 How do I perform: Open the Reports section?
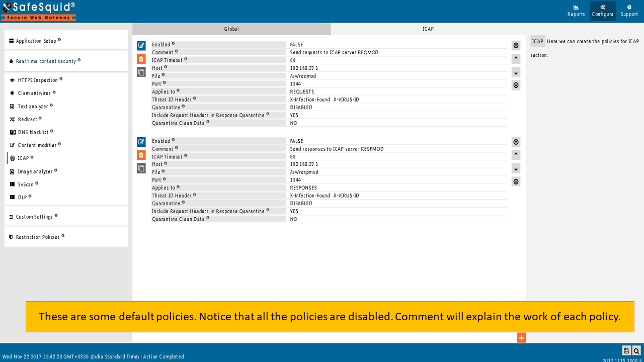(576, 11)
